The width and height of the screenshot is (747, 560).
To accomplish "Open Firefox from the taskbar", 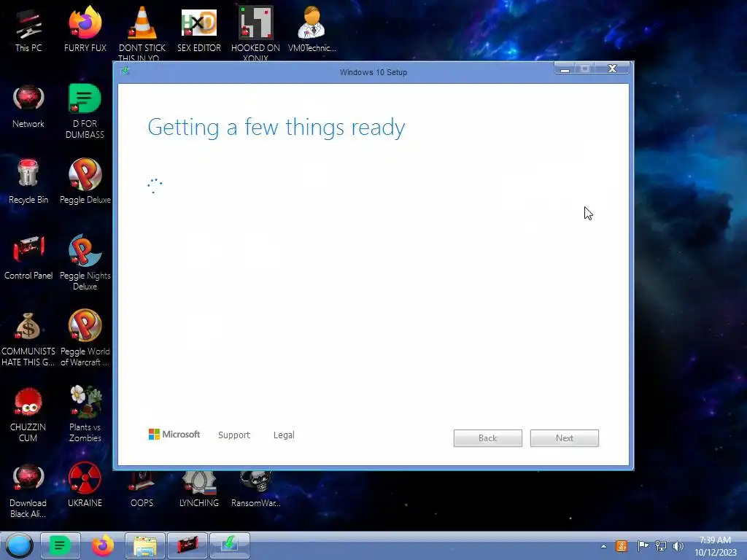I will pyautogui.click(x=102, y=545).
